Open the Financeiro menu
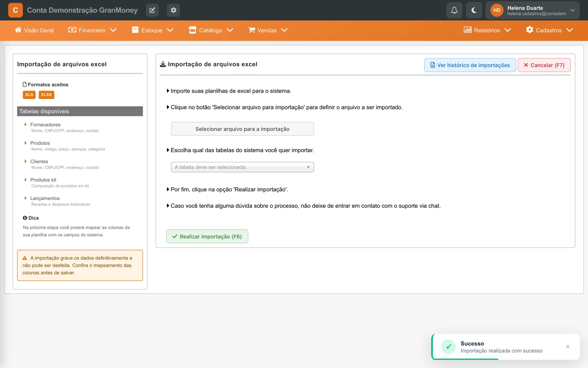The width and height of the screenshot is (588, 368). click(x=92, y=30)
